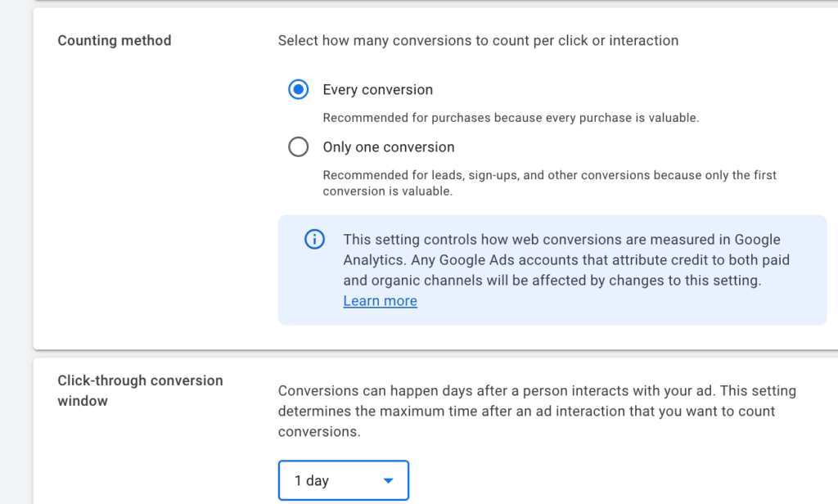
Task: Click the Counting method section heading
Action: tap(115, 40)
